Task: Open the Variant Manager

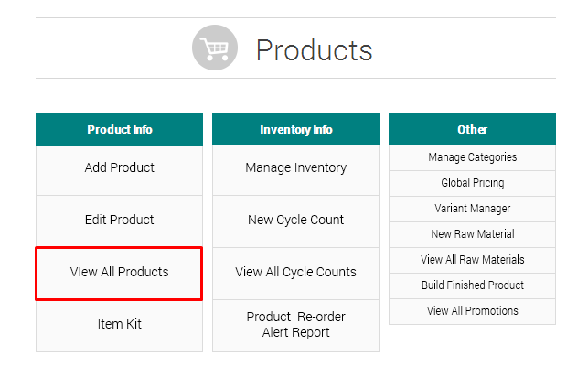Action: click(472, 209)
